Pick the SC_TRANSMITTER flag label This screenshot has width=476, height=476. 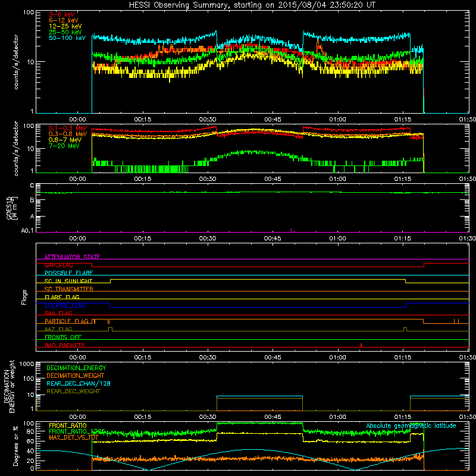[68, 289]
